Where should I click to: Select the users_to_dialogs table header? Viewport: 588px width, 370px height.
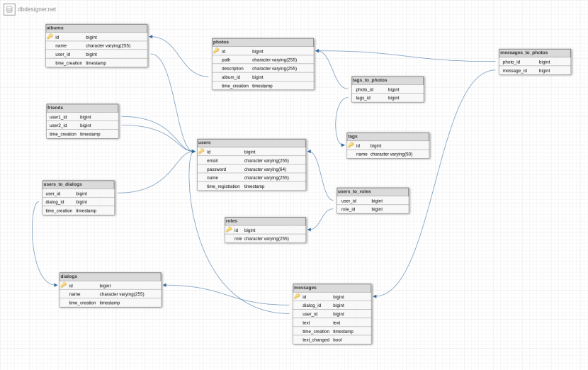point(78,184)
